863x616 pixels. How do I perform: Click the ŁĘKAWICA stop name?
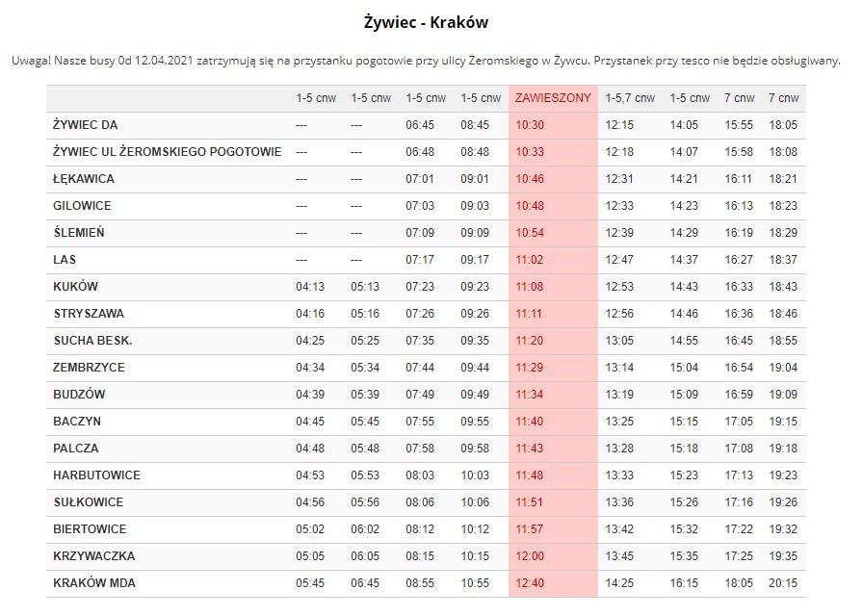click(x=84, y=179)
